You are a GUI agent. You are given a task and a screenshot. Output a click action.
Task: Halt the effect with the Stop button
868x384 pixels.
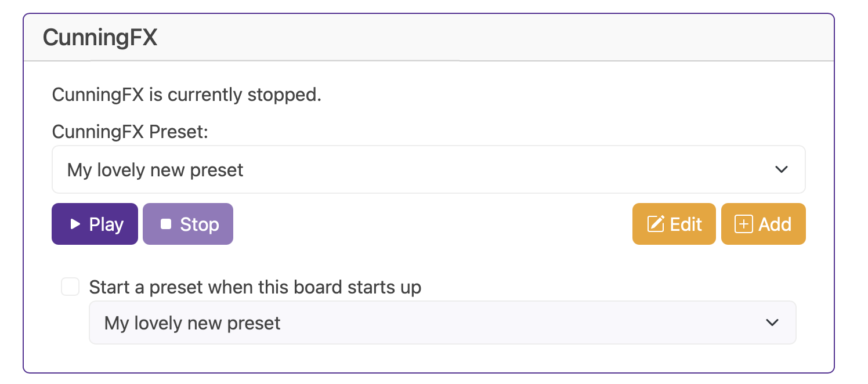[x=188, y=224]
